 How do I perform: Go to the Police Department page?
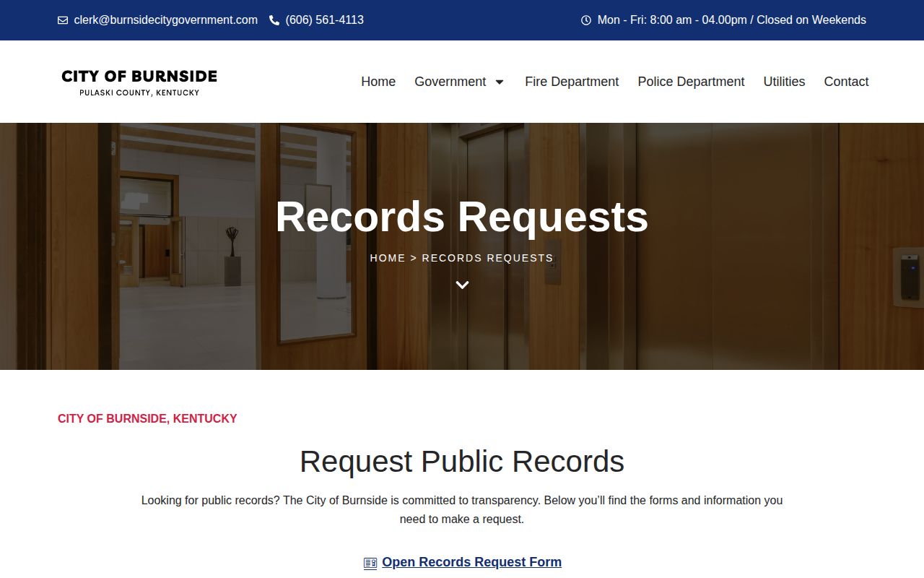(691, 82)
